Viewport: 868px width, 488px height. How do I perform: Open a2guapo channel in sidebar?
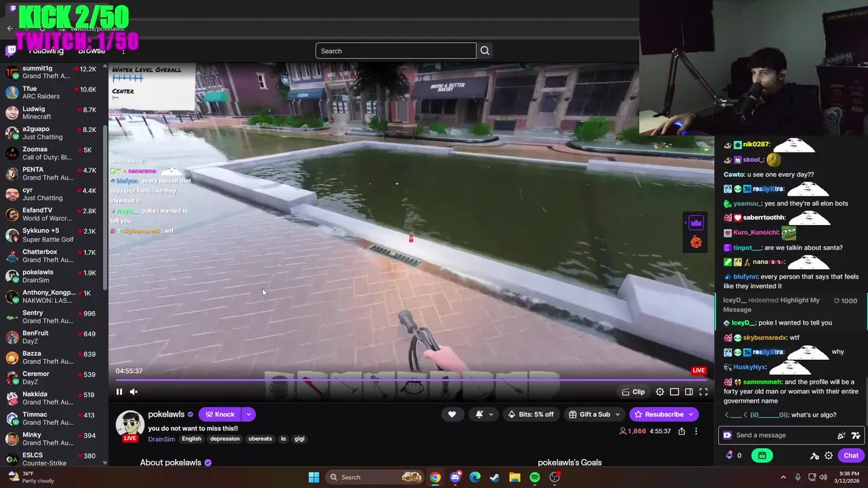pos(52,133)
